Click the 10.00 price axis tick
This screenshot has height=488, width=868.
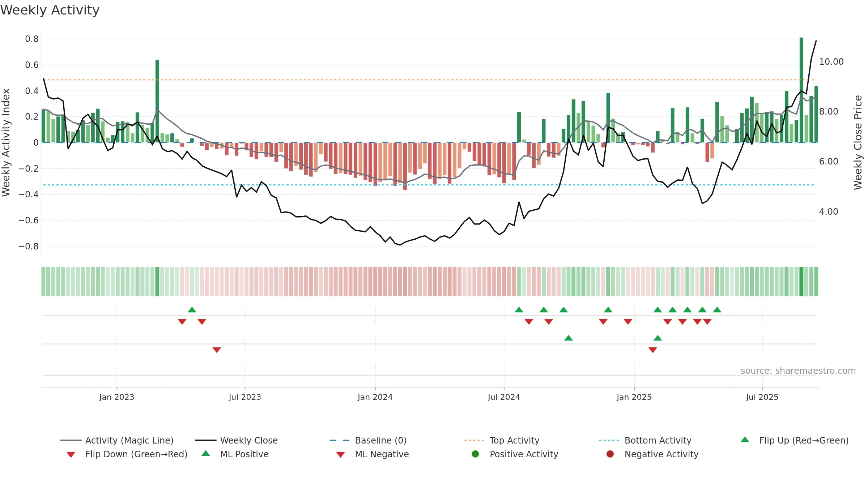click(x=831, y=62)
